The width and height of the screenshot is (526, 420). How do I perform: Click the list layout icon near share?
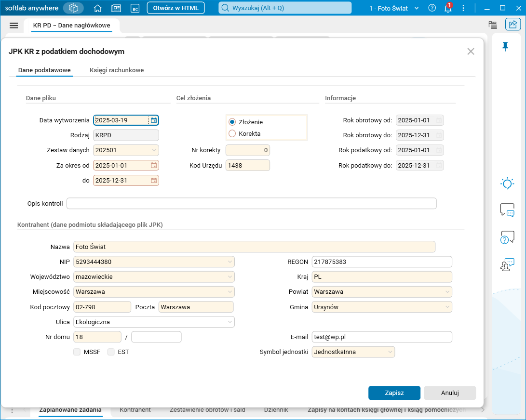tap(493, 25)
